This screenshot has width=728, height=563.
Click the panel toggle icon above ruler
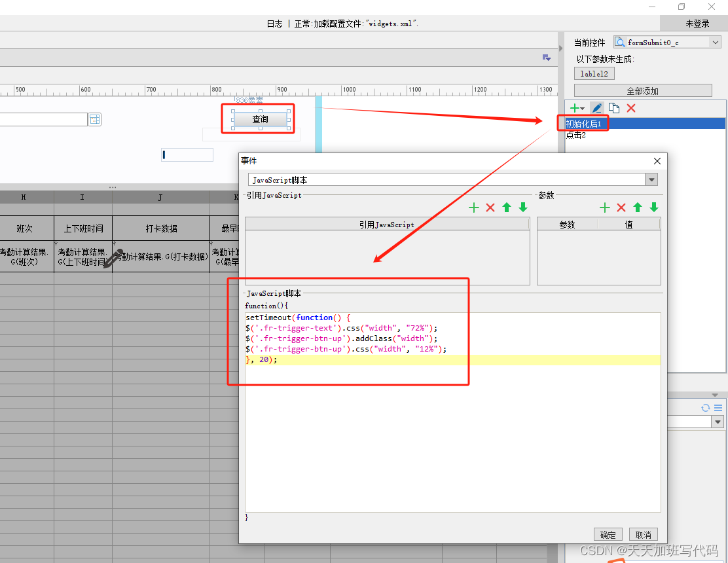(547, 58)
